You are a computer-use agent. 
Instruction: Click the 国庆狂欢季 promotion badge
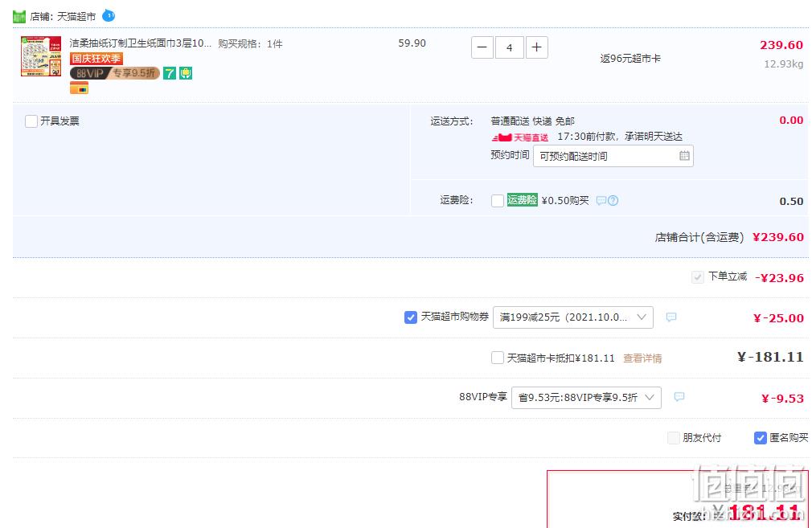coord(96,59)
